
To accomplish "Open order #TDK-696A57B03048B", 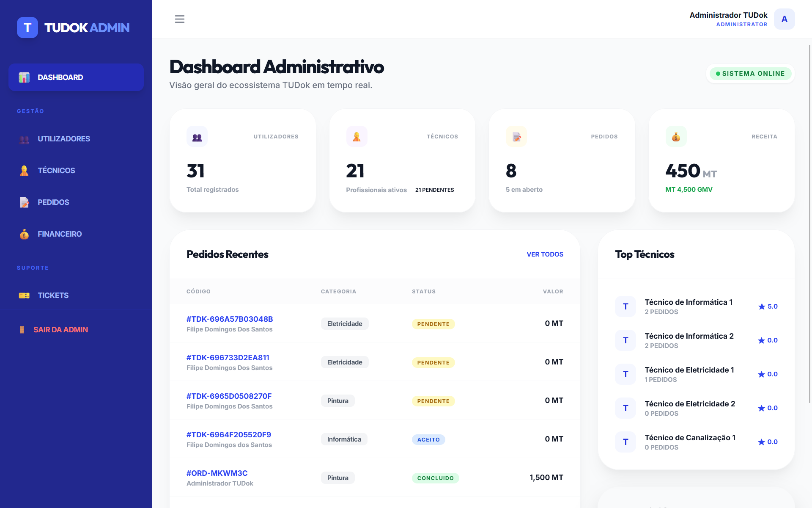I will click(230, 319).
